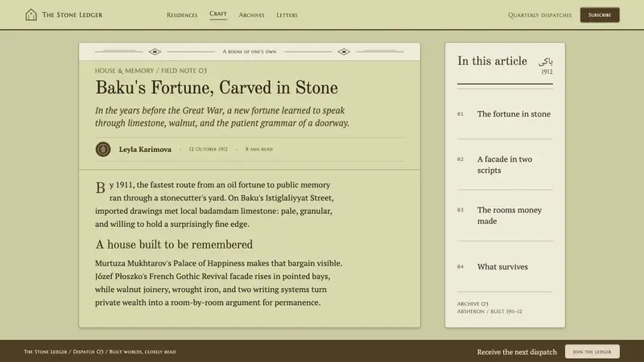This screenshot has width=644, height=362.
Task: Open the Residences nav item
Action: [x=182, y=14]
